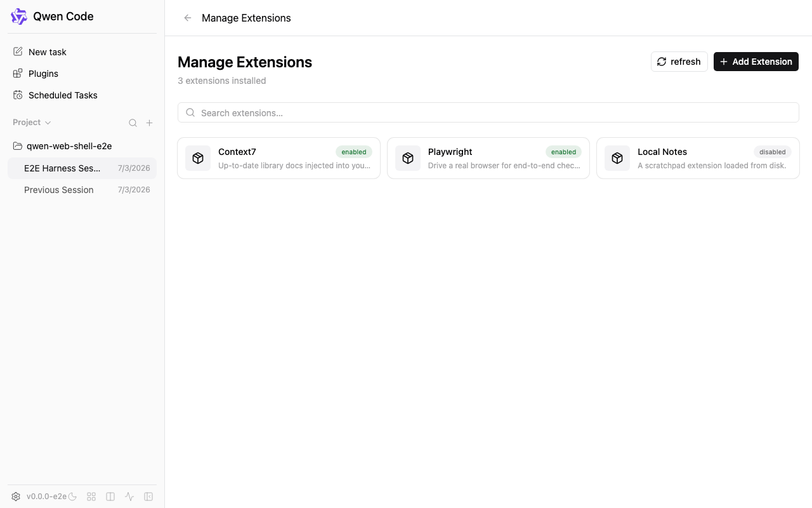Toggle dark mode with the moon icon
This screenshot has width=812, height=508.
(72, 497)
